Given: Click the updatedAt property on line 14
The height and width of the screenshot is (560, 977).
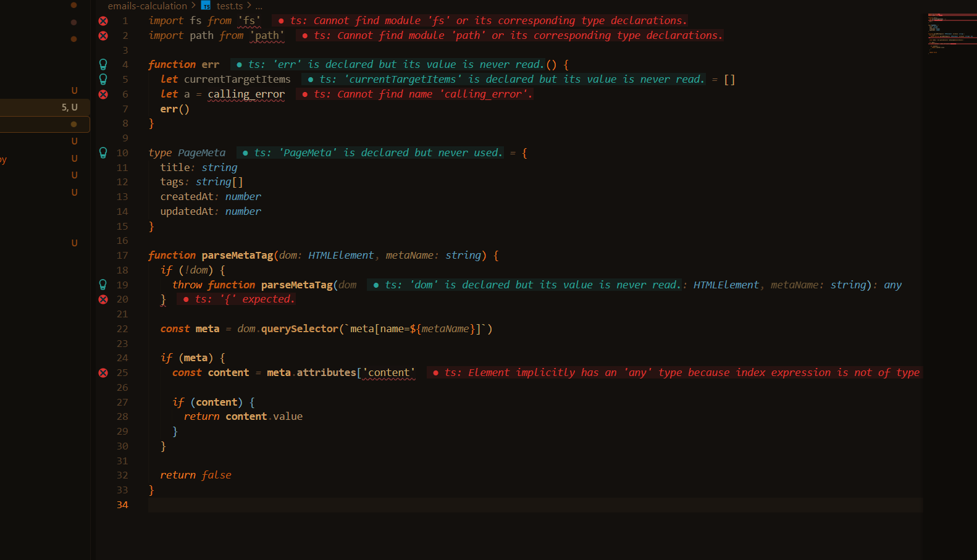Looking at the screenshot, I should click(187, 211).
